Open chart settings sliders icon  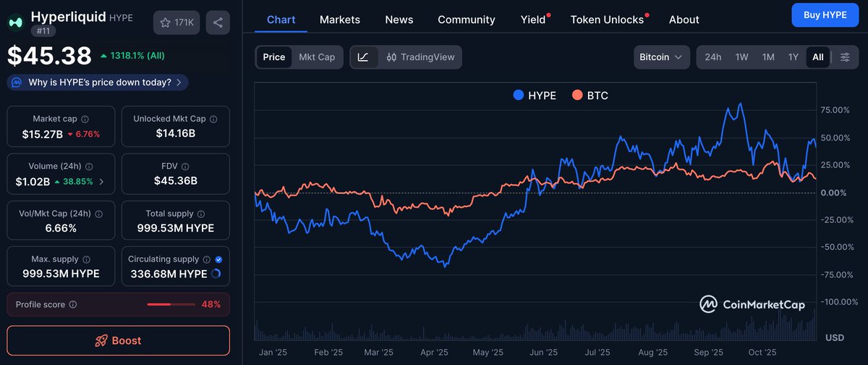point(844,57)
